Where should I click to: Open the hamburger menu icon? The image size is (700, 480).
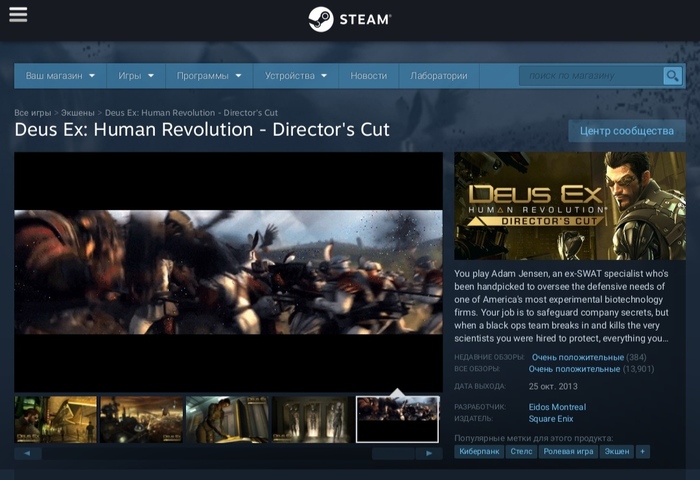[x=18, y=14]
